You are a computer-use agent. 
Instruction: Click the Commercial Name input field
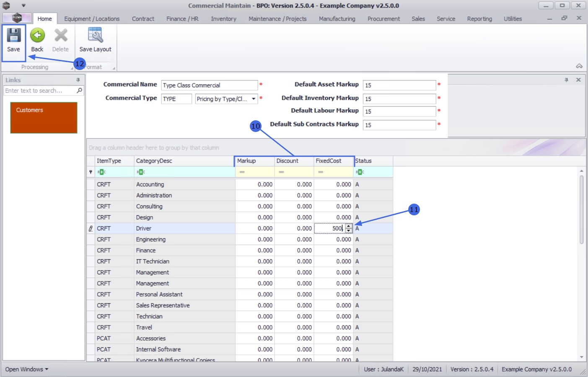pyautogui.click(x=209, y=85)
